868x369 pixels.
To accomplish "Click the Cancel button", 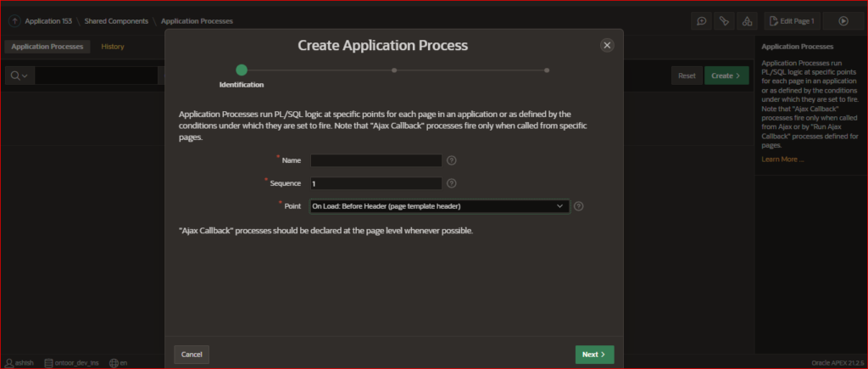I will (192, 354).
